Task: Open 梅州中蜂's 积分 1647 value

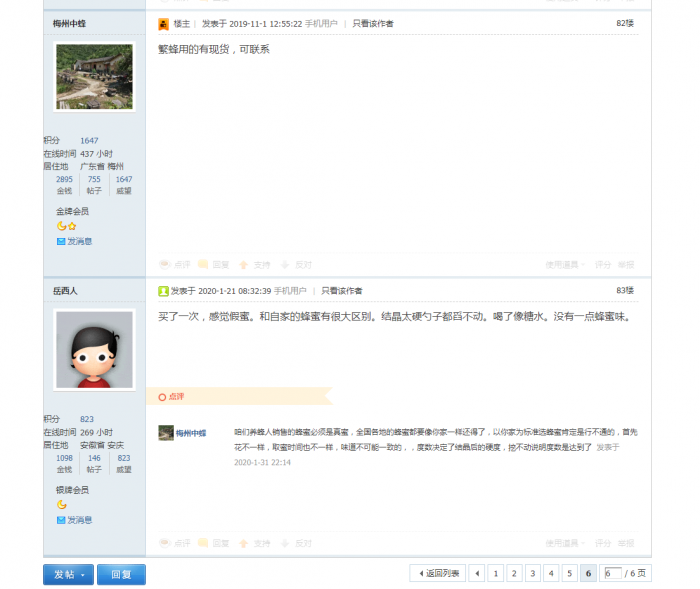Action: (x=89, y=141)
